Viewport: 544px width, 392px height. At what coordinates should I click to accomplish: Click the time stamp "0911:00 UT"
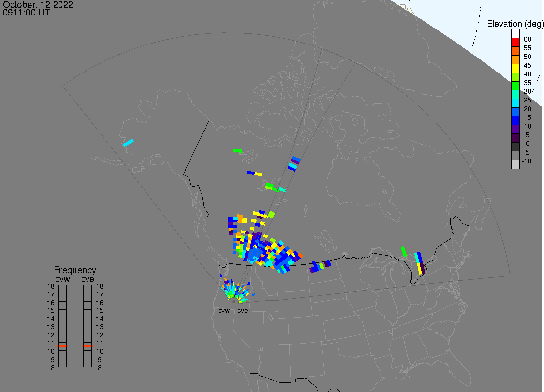pos(27,13)
